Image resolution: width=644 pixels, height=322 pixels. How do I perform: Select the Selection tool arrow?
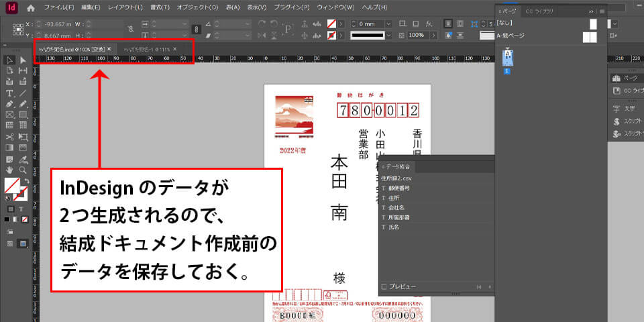(x=10, y=60)
